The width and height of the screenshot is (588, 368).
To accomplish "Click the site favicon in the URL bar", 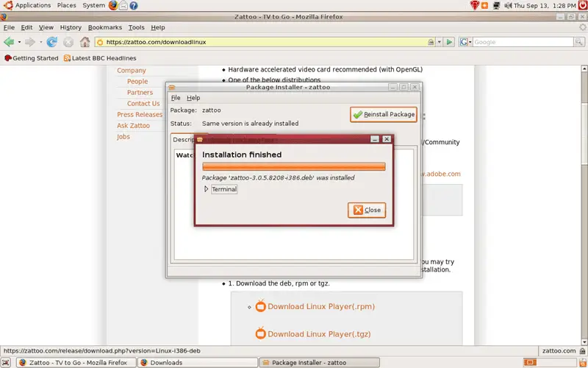I will point(100,42).
